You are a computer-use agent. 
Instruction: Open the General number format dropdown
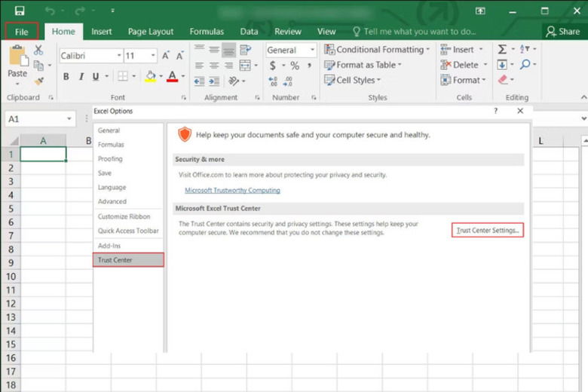click(x=312, y=50)
